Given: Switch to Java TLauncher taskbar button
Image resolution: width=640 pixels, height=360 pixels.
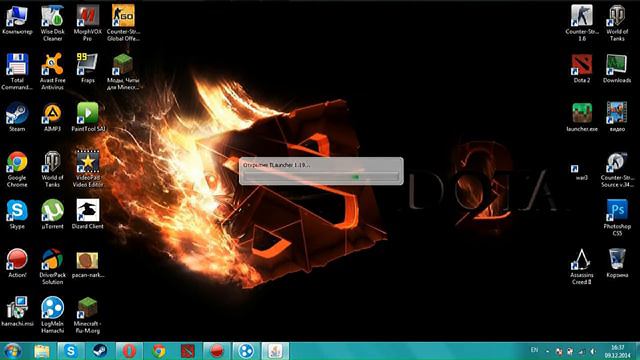Looking at the screenshot, I should click(275, 351).
